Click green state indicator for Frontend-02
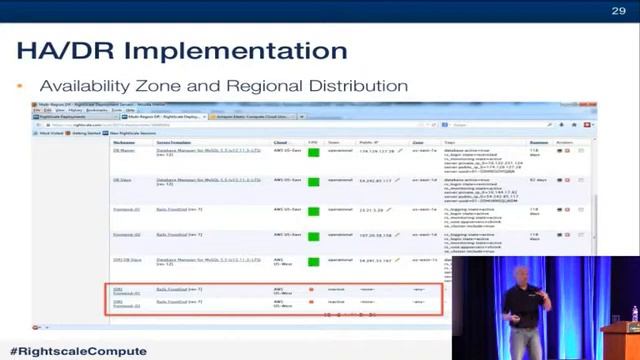The image size is (640, 360). tap(313, 237)
